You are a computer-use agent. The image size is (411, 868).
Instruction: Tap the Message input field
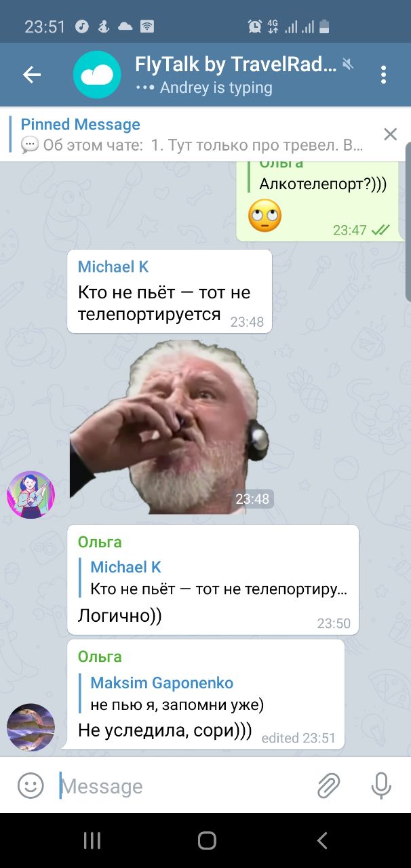183,786
